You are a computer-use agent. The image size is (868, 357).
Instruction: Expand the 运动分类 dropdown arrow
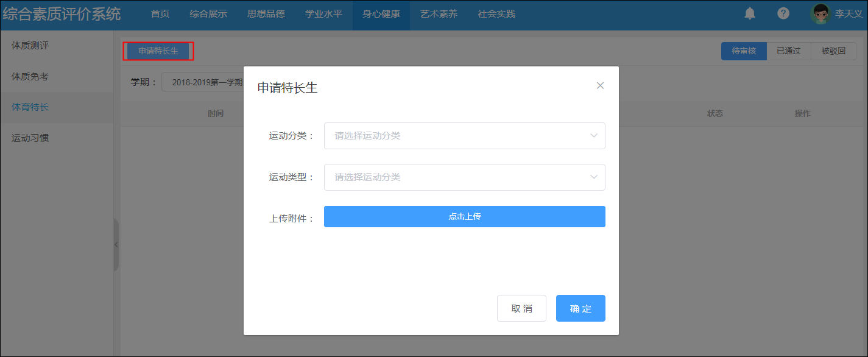tap(594, 136)
